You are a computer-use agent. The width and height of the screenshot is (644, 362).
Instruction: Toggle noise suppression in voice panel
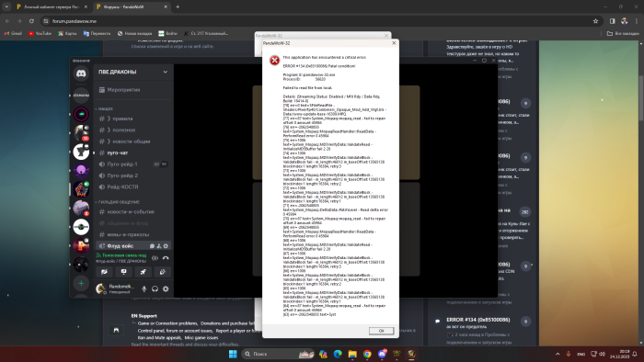tap(155, 258)
